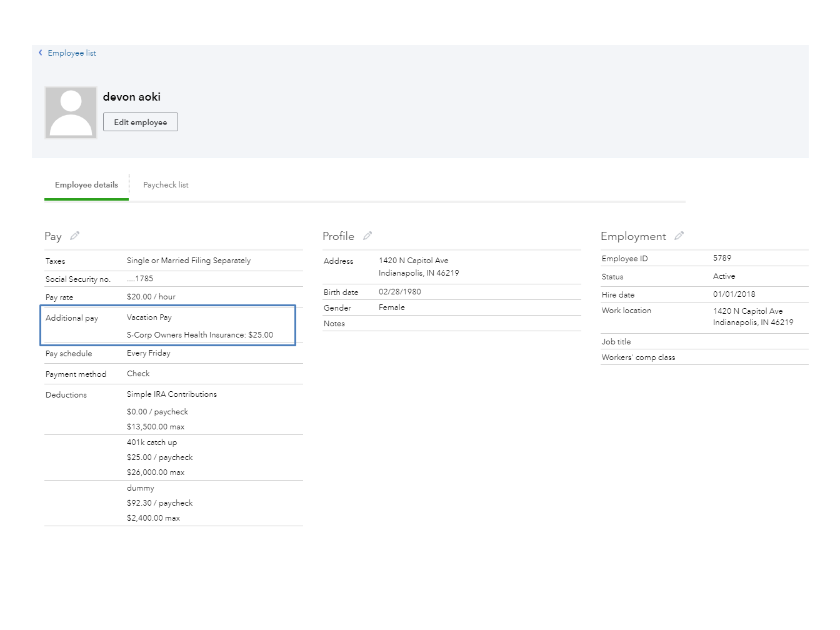
Task: Click the Vacation Pay additional pay entry
Action: (149, 317)
